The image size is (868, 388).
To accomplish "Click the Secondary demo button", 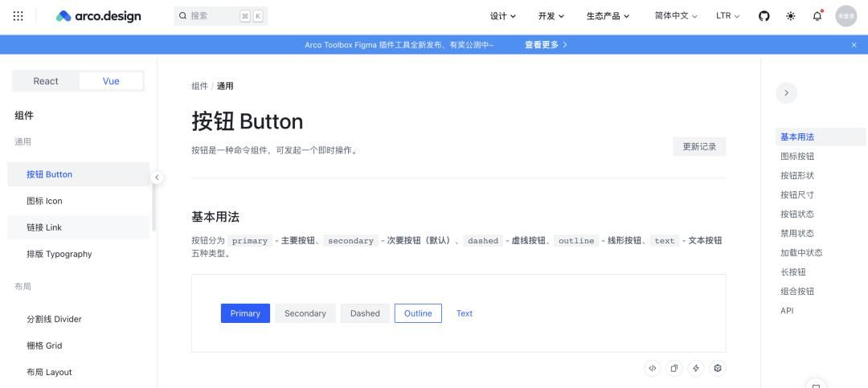I will click(305, 313).
